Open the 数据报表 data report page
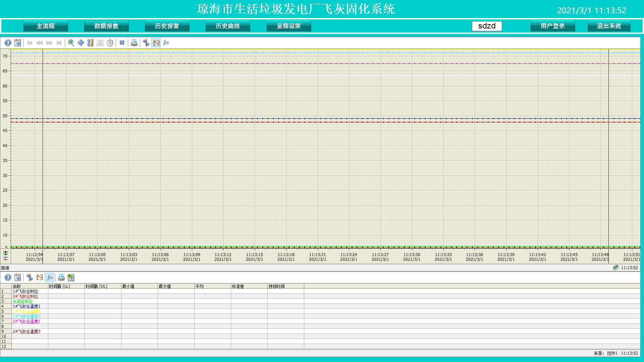The image size is (644, 362). coord(106,26)
